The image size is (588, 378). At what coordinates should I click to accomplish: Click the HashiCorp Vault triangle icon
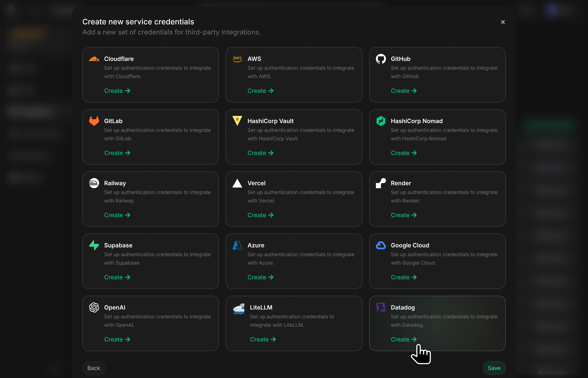(237, 121)
